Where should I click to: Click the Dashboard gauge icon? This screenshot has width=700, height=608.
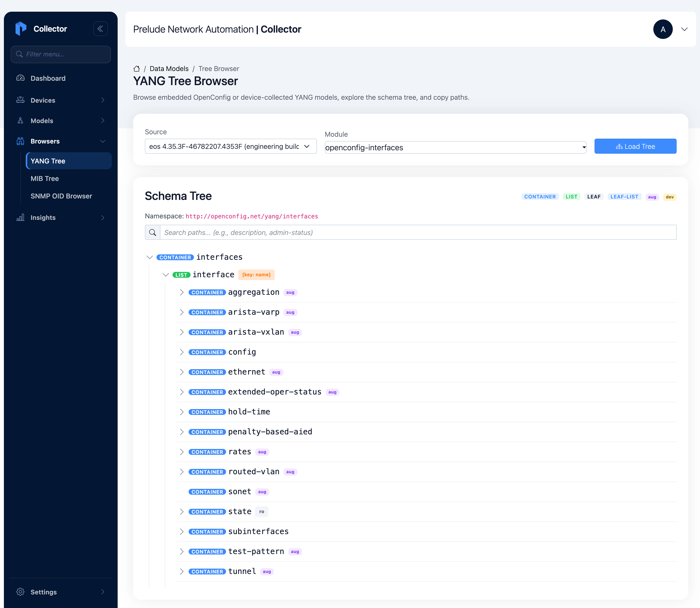(20, 78)
